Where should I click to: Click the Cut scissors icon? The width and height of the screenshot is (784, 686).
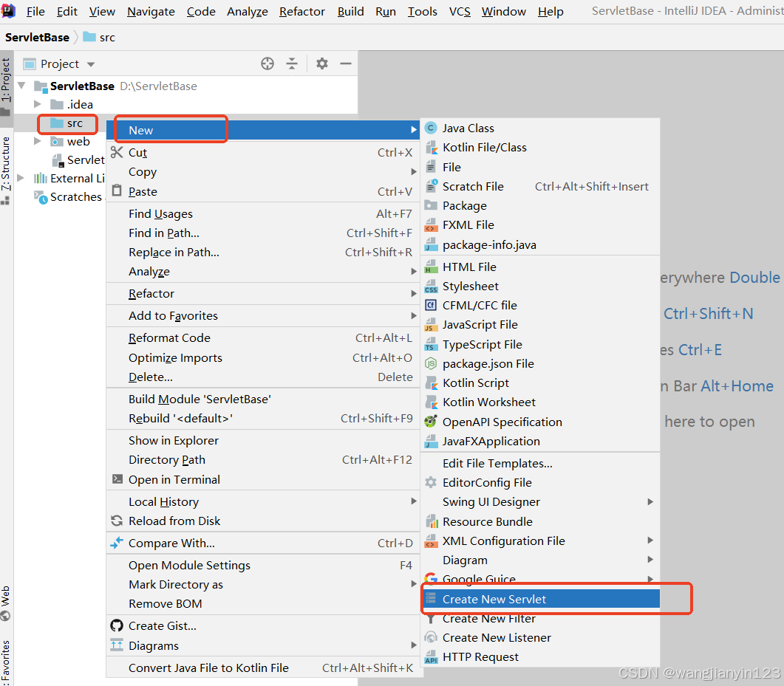tap(117, 152)
